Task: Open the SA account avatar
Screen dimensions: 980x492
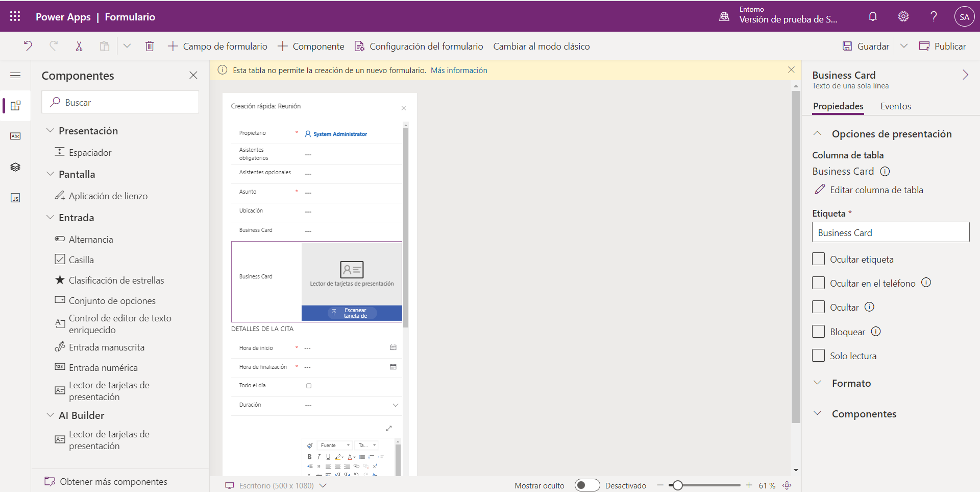Action: 964,16
